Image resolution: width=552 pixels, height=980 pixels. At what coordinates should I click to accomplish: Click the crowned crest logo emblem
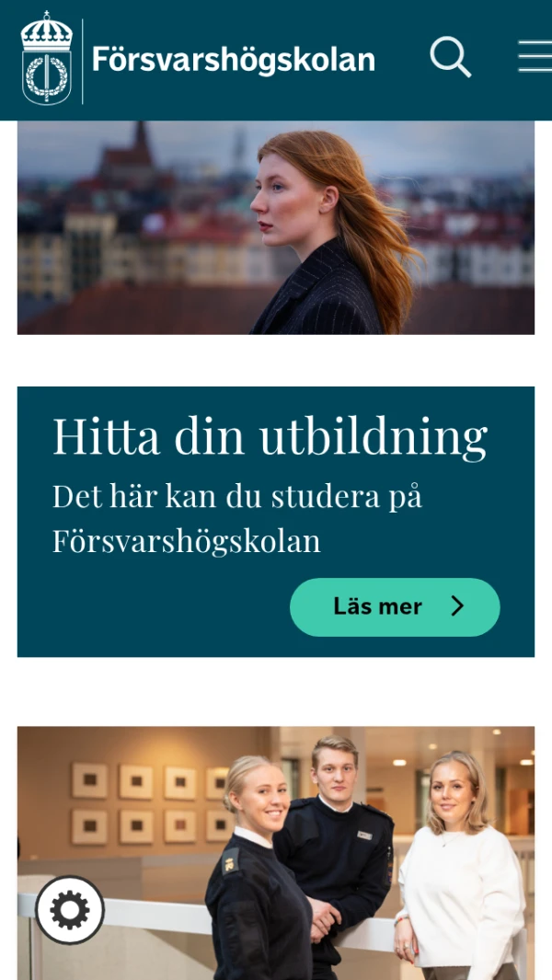click(47, 58)
